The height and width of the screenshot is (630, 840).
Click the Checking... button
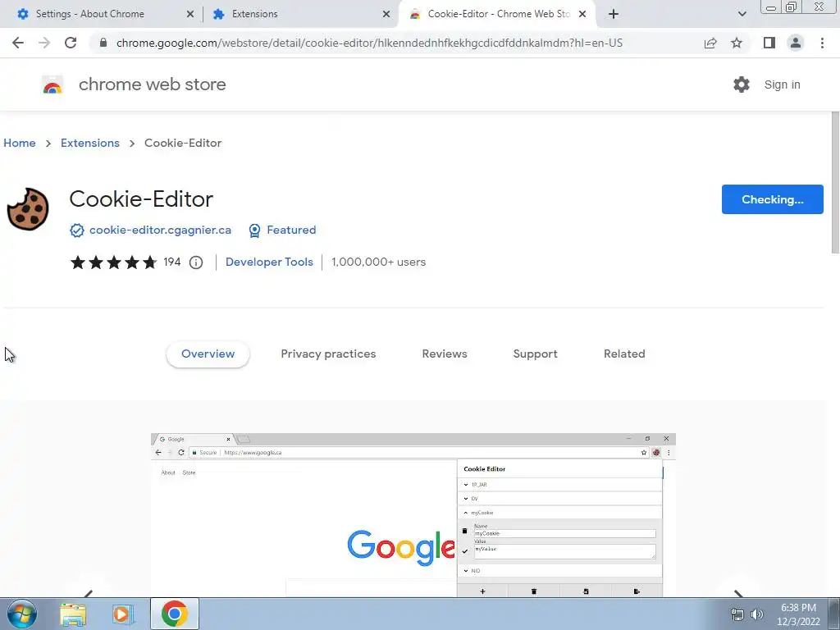772,199
